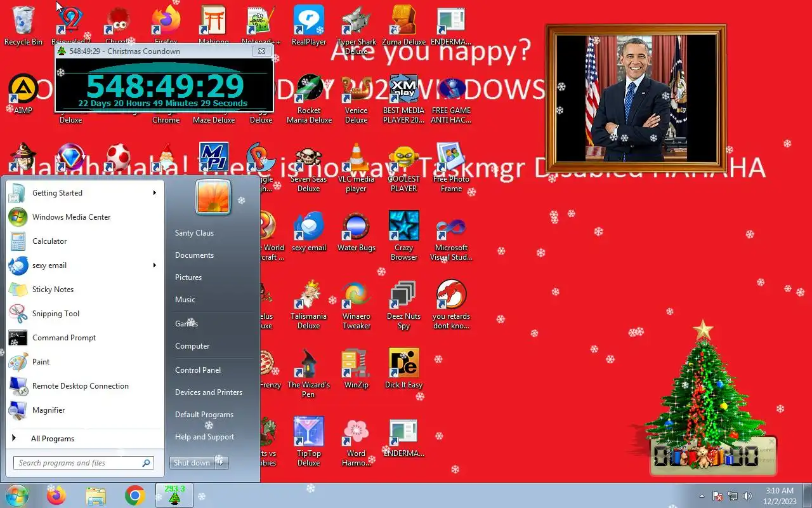The image size is (812, 508).
Task: Launch Command Prompt from Start menu
Action: click(85, 338)
